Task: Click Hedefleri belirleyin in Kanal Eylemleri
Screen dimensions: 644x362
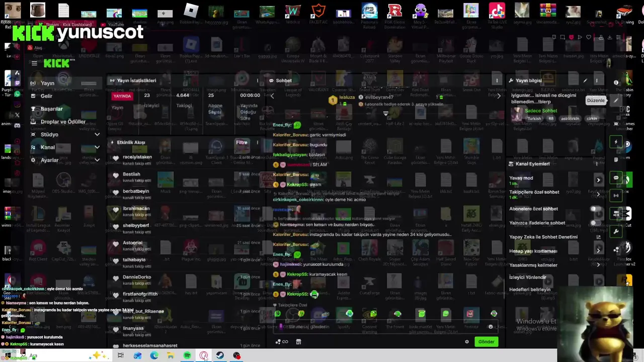Action: pos(530,290)
